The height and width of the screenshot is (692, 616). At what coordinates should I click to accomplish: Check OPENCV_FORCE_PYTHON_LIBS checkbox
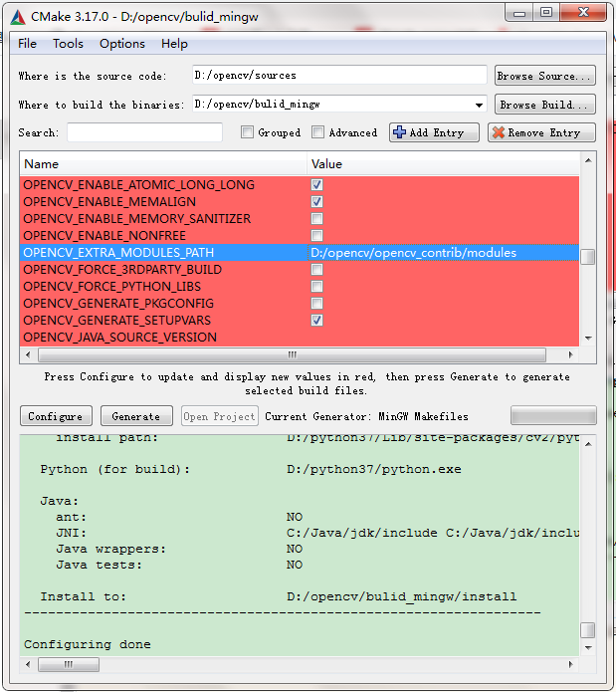click(x=316, y=287)
